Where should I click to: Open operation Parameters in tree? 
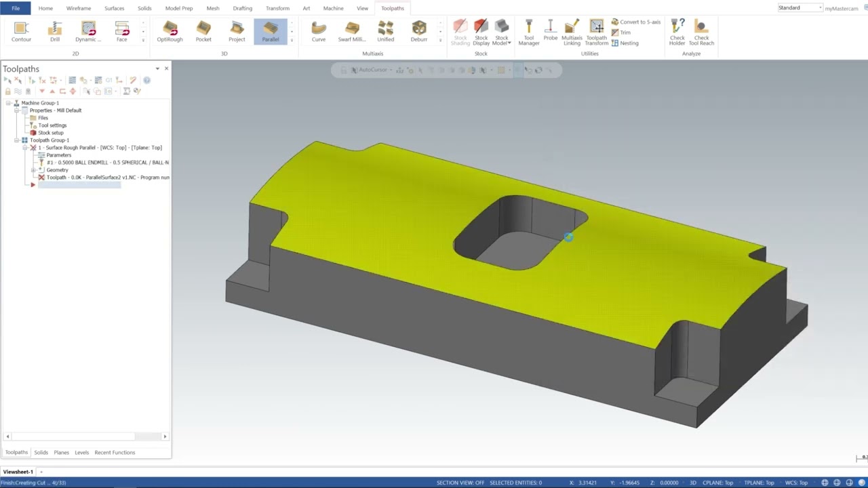coord(58,155)
